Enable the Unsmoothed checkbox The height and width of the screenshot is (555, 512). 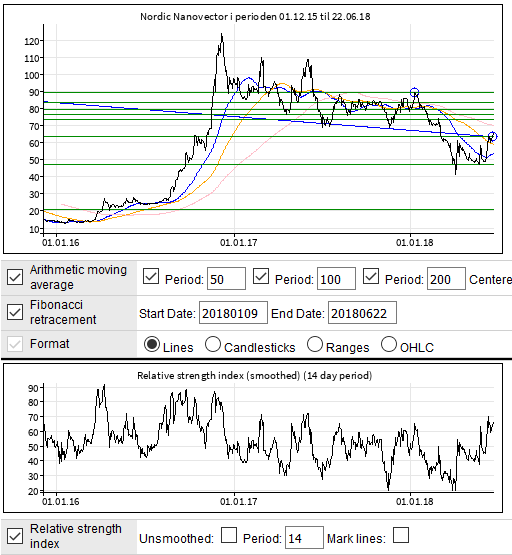click(x=229, y=535)
